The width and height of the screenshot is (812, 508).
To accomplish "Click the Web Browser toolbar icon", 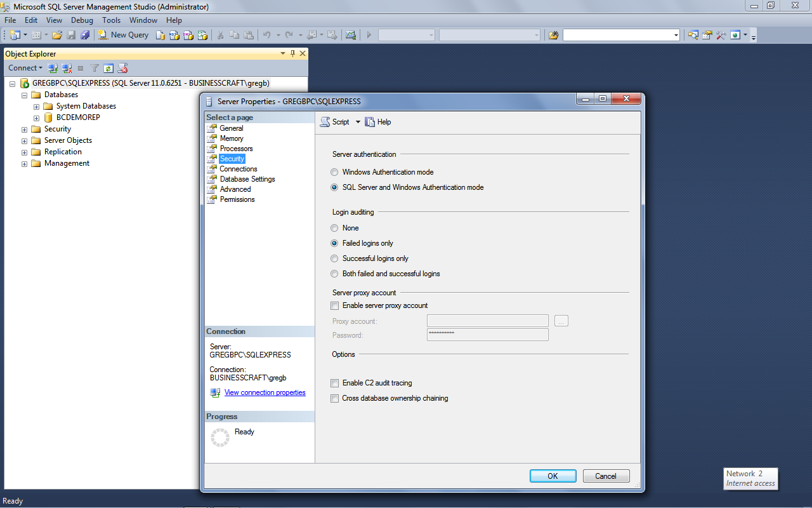I will (735, 35).
